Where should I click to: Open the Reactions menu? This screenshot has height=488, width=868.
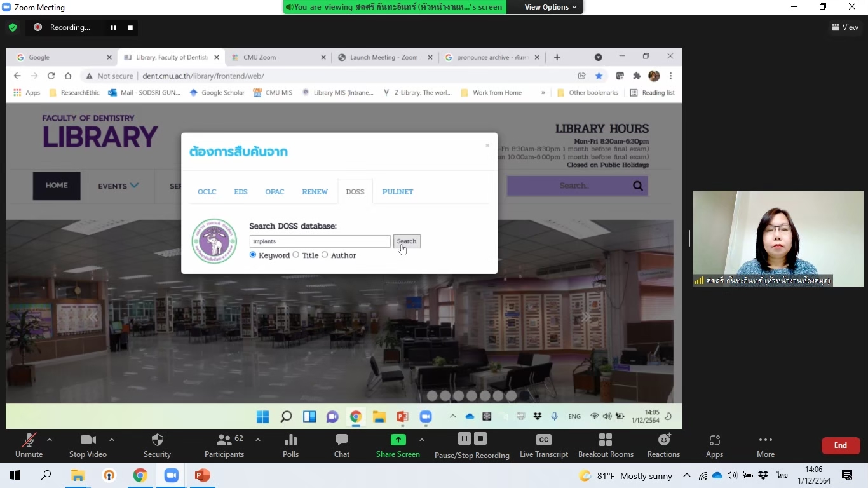coord(663,440)
